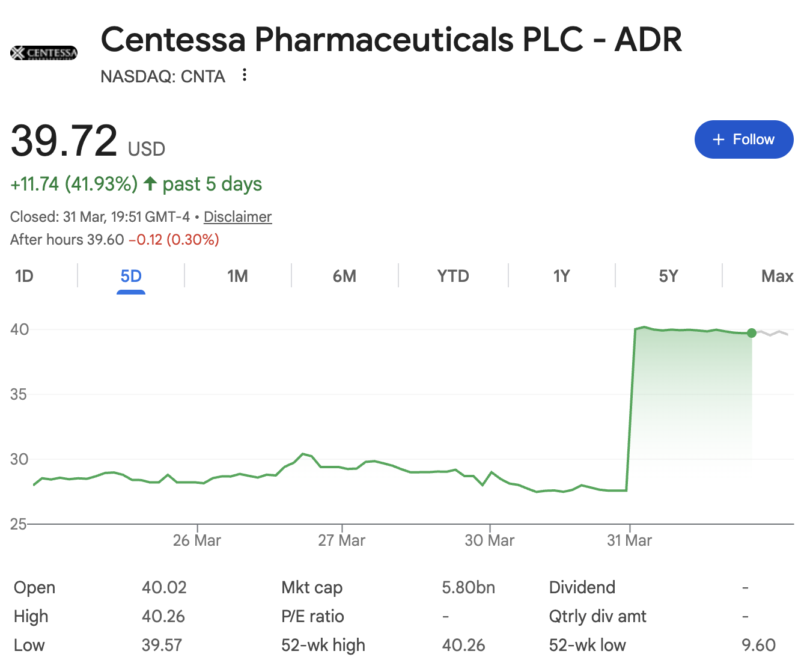Screen dimensions: 810x672
Task: Switch to the 1D chart view
Action: tap(24, 276)
